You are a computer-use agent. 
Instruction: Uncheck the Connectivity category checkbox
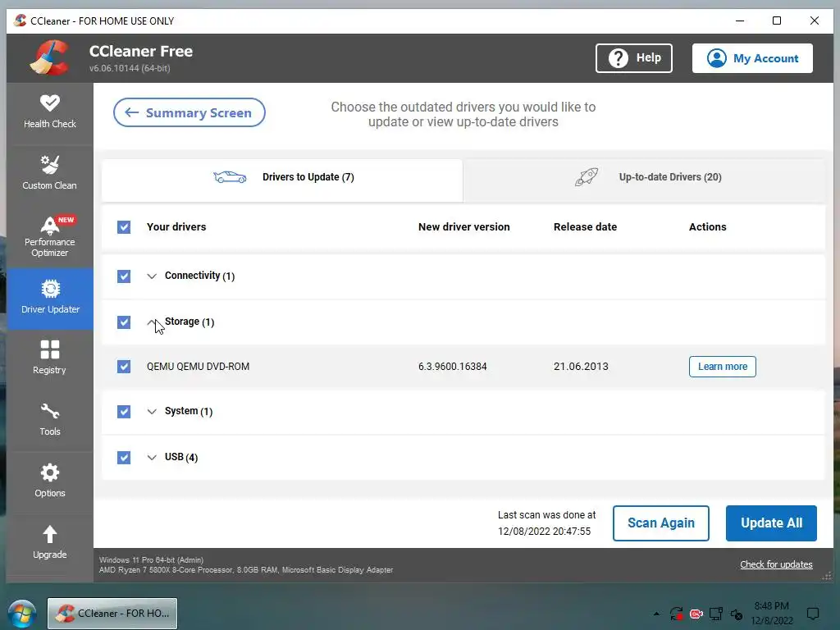click(x=124, y=276)
